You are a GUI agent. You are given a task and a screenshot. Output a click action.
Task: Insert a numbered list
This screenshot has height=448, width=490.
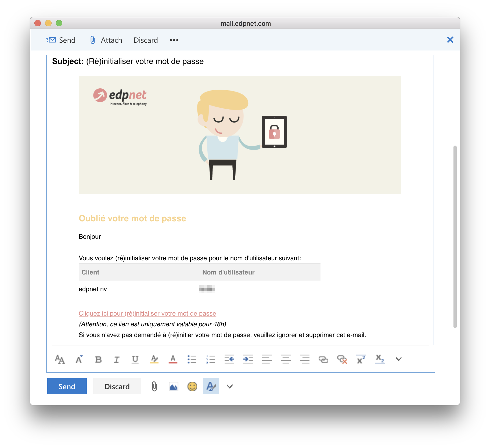(211, 359)
